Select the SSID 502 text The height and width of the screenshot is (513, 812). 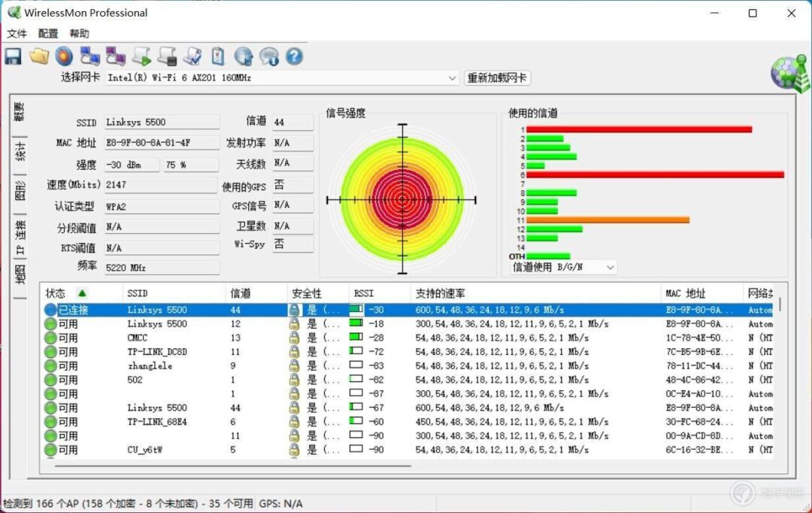pos(135,380)
